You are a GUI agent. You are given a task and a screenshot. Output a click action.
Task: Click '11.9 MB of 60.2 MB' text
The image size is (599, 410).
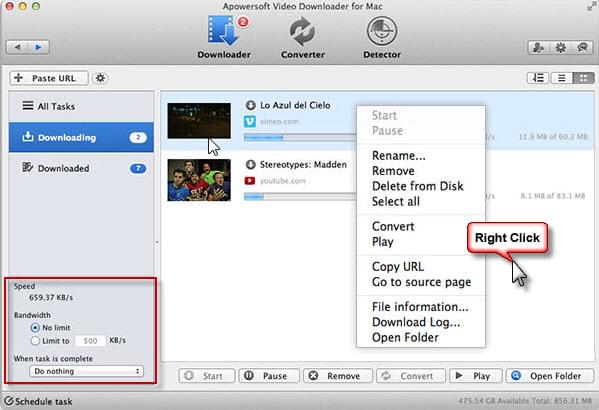pyautogui.click(x=553, y=136)
